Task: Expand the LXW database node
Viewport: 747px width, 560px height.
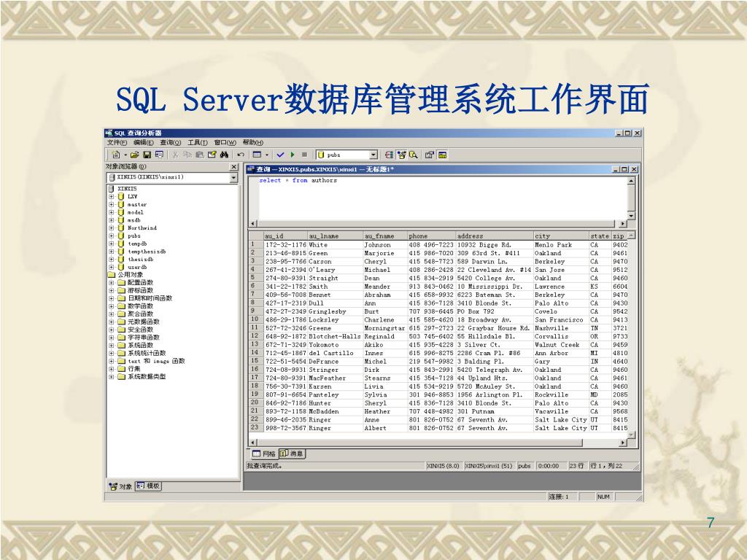Action: [111, 196]
